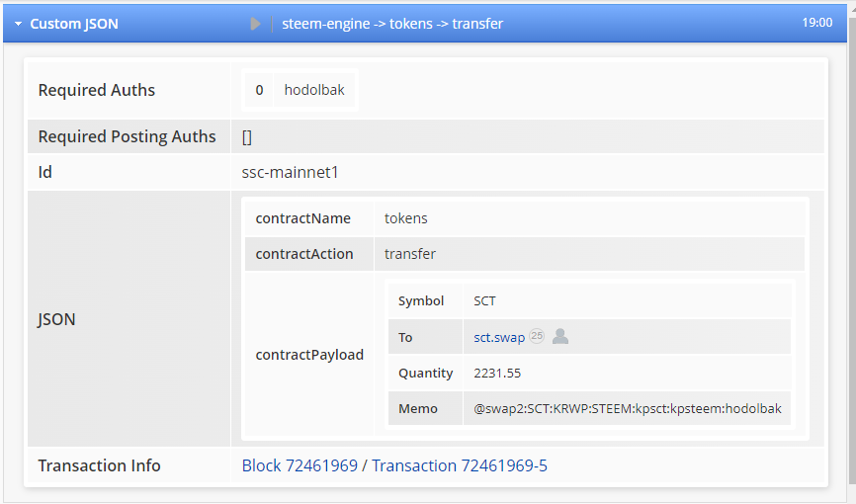Click the 19:00 timestamp in header
This screenshot has height=504, width=856.
(817, 23)
